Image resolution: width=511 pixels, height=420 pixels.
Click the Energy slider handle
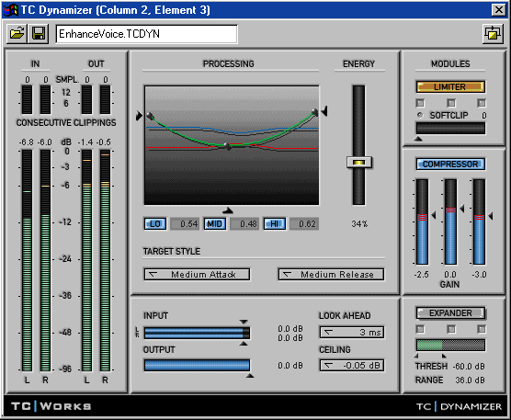click(x=358, y=163)
